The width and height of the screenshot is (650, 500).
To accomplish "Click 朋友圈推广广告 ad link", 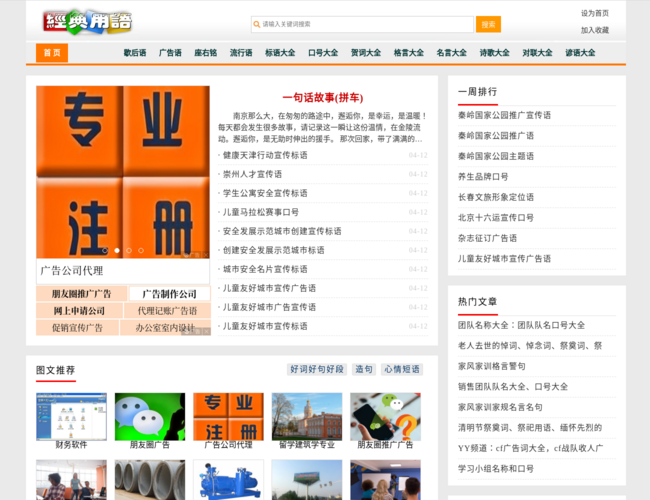I will pos(81,294).
